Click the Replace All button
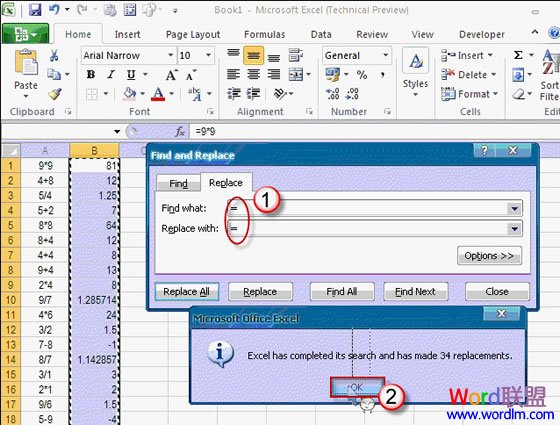 (186, 291)
